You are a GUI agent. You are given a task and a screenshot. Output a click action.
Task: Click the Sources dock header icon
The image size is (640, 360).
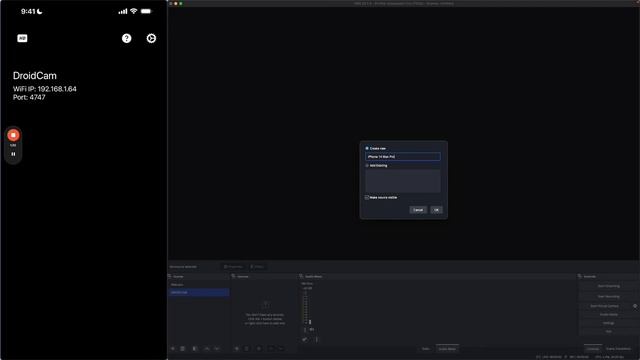(233, 276)
